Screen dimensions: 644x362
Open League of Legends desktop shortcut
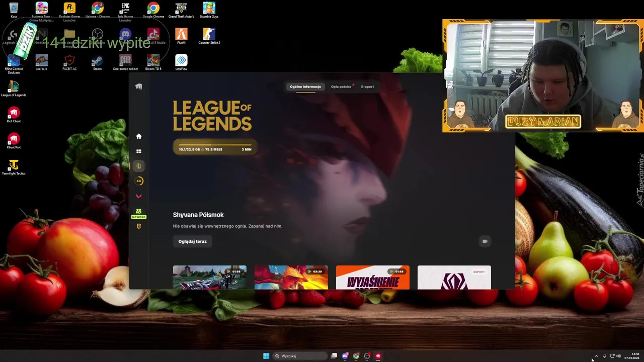coord(14,88)
